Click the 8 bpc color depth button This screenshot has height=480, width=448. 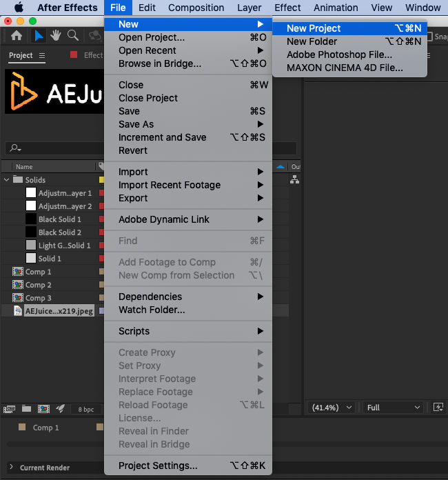86,409
